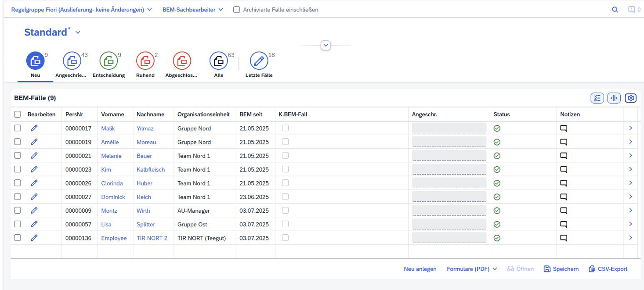
Task: Collapse the header with the chevron button
Action: pos(326,45)
